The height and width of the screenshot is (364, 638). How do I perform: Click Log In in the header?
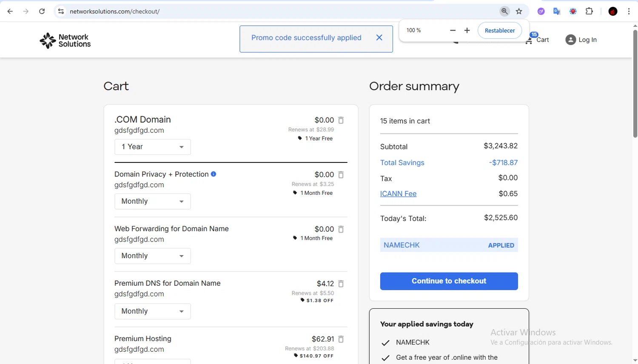click(x=581, y=40)
